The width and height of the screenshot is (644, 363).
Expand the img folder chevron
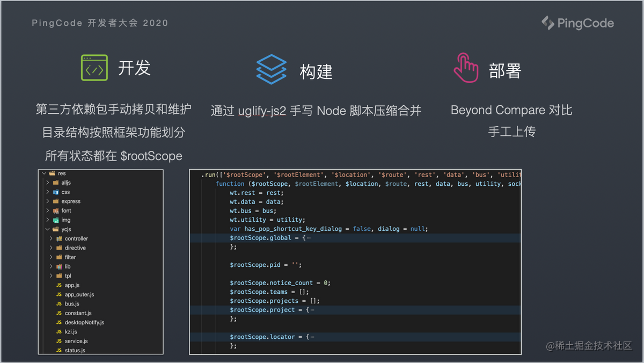click(x=48, y=220)
